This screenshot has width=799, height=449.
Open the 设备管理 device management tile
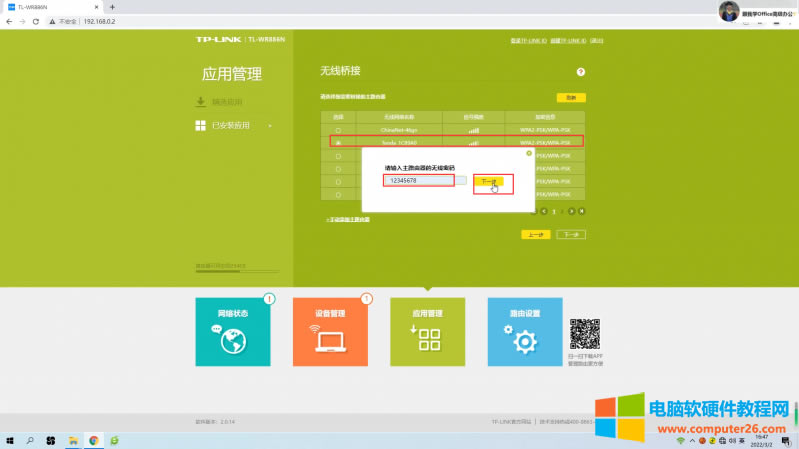tap(330, 331)
